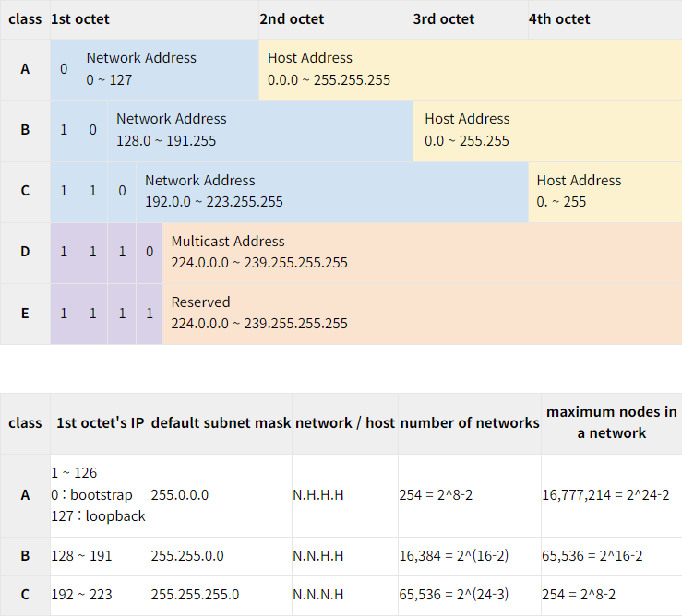Select the 255.0.0.0 subnet mask cell
The width and height of the screenshot is (682, 616).
221,495
